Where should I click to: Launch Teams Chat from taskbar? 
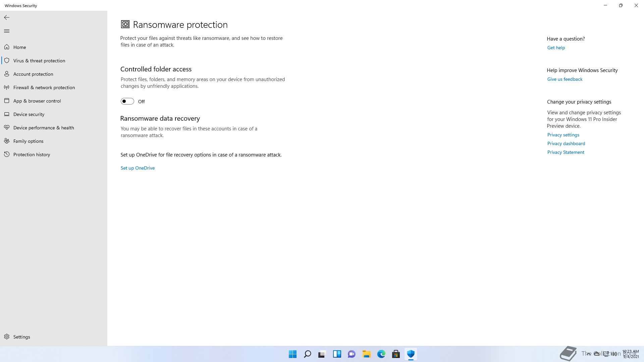point(352,354)
